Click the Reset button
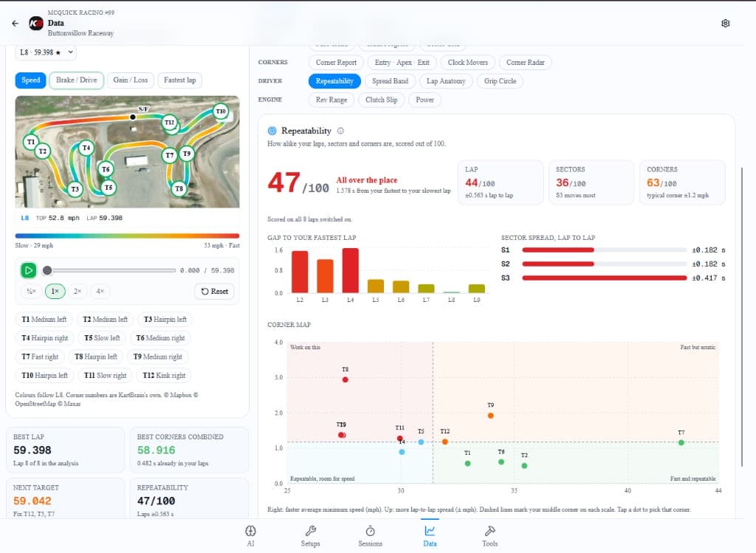The width and height of the screenshot is (756, 553). coord(215,291)
